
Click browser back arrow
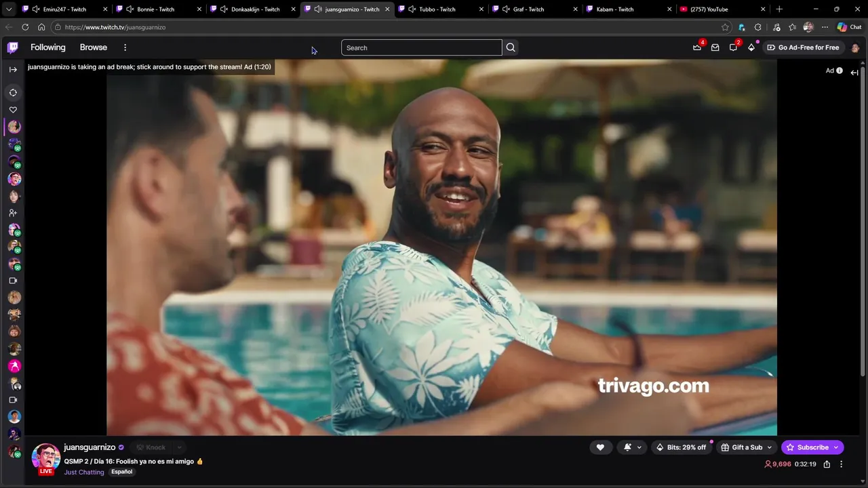[9, 27]
